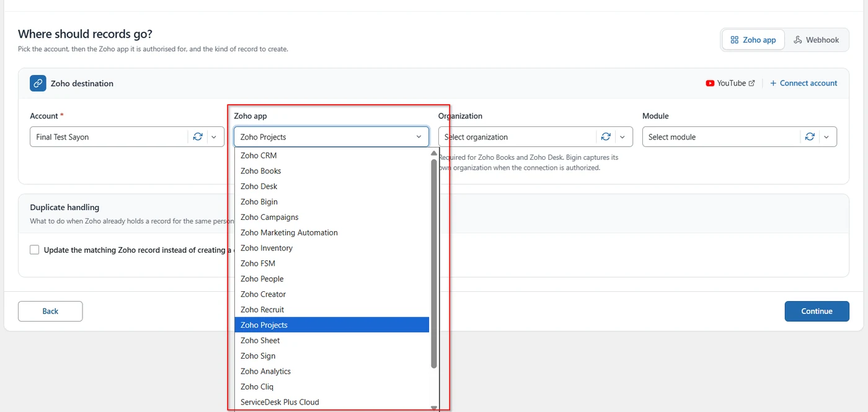Select Zoho Inventory option
The width and height of the screenshot is (868, 412).
tap(332, 248)
